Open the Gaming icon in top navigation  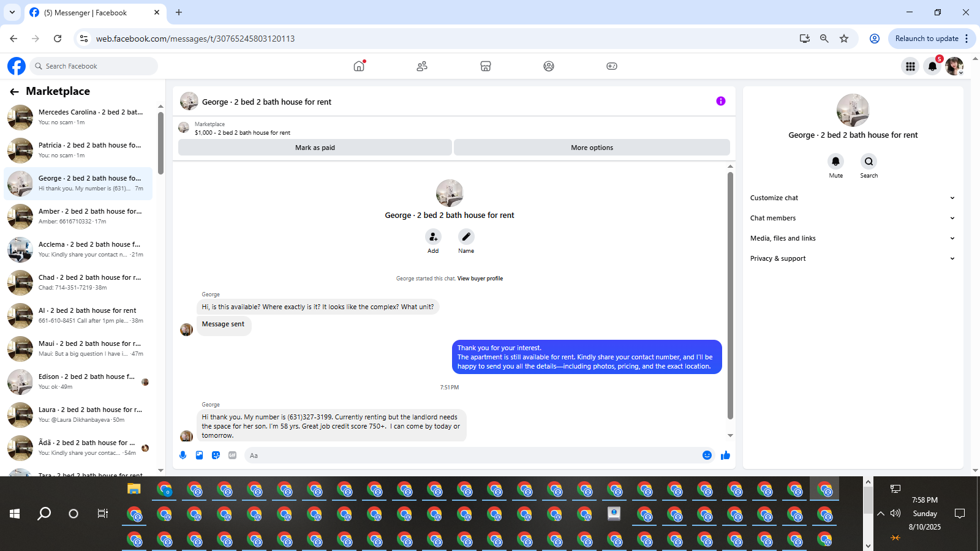[612, 66]
